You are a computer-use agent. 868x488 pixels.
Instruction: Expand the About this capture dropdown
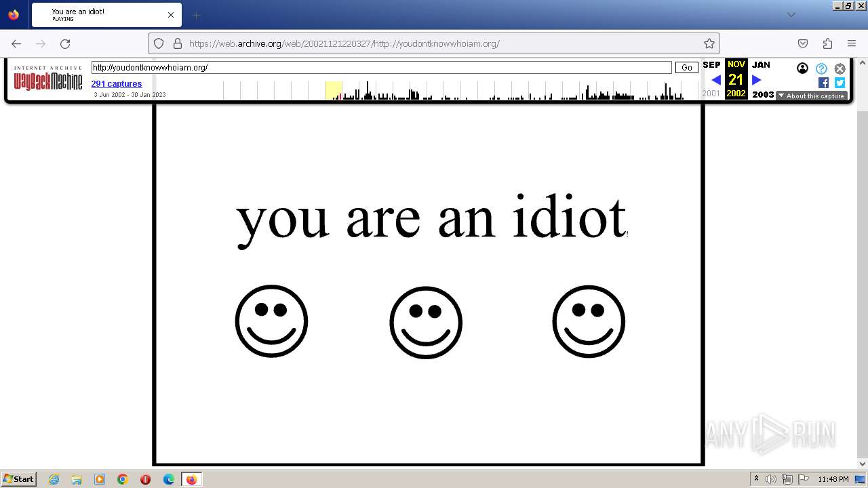coord(812,96)
